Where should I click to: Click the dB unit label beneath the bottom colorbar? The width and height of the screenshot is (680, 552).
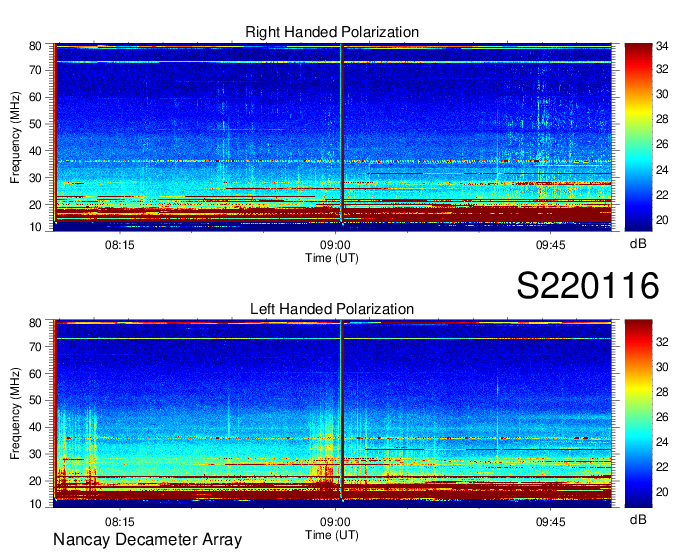tap(638, 519)
